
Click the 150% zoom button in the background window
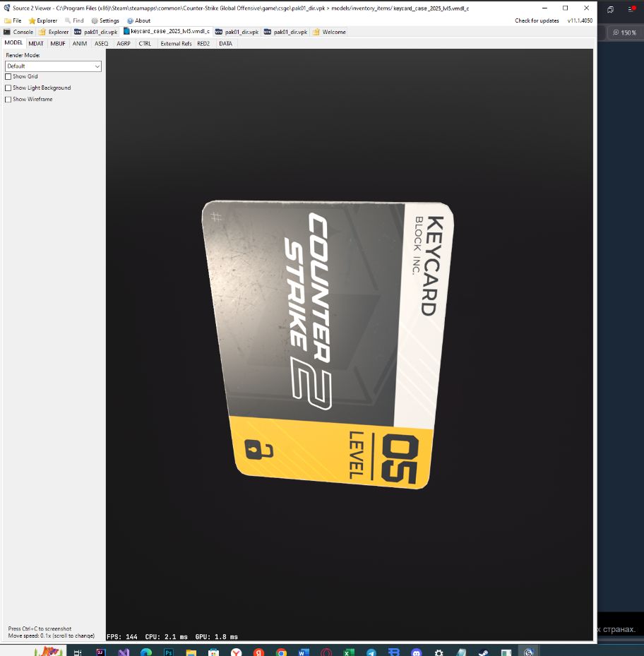coord(624,32)
